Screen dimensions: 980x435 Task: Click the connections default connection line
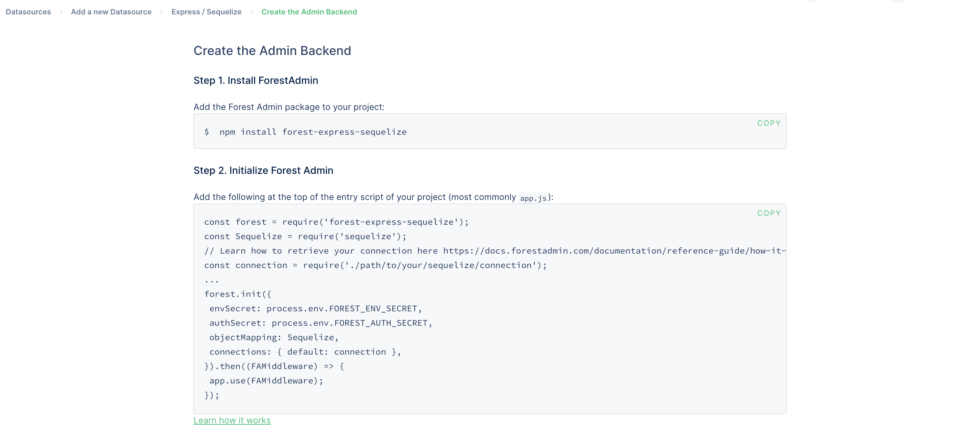point(305,352)
